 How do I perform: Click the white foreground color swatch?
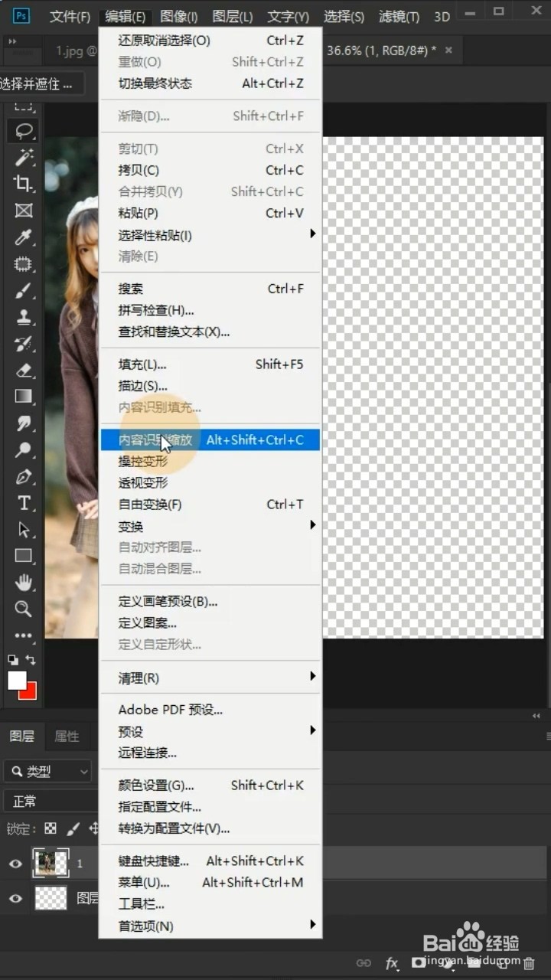click(x=16, y=680)
